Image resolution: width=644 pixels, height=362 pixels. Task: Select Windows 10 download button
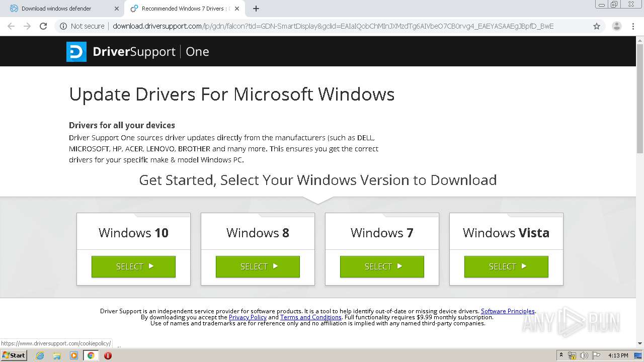coord(133,266)
